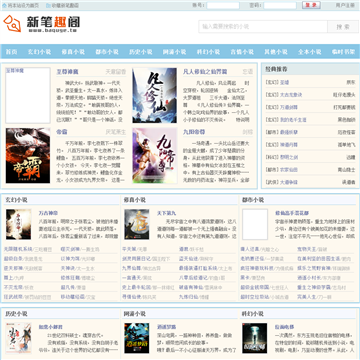Open the 天下第九 title link
This screenshot has height=360, width=360.
coord(166,213)
